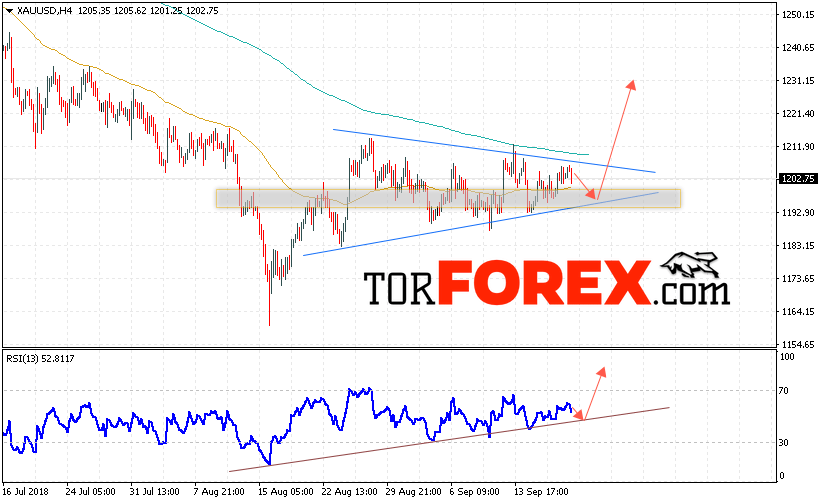
Task: Select the gray support zone rectangle
Action: point(448,198)
